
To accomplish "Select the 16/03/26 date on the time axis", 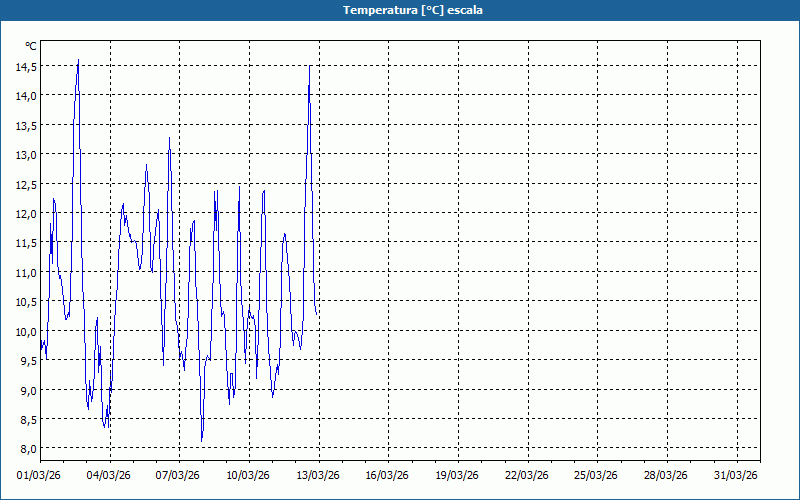I will [388, 475].
